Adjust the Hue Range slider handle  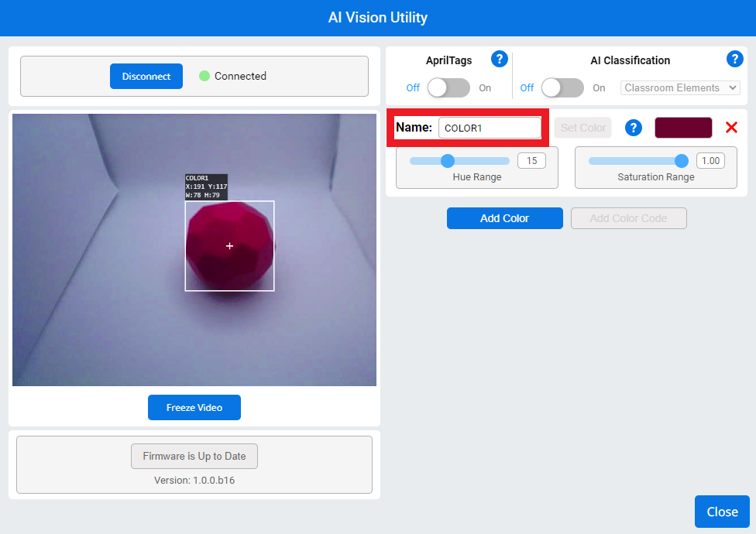[448, 161]
